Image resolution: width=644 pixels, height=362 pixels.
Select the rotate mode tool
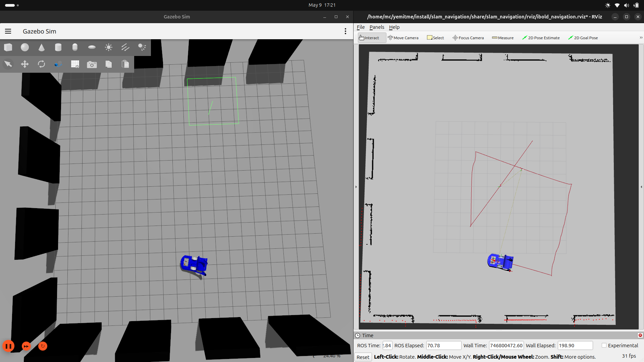coord(41,64)
